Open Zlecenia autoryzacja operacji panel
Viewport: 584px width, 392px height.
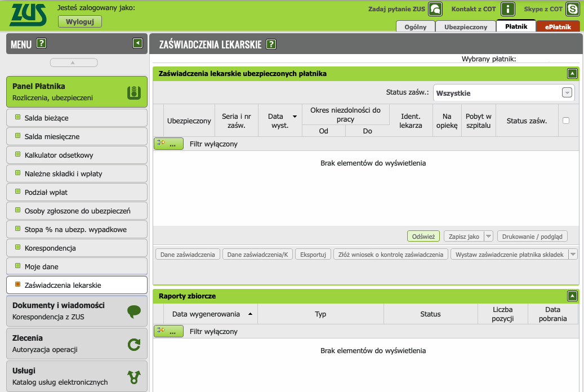pos(77,344)
